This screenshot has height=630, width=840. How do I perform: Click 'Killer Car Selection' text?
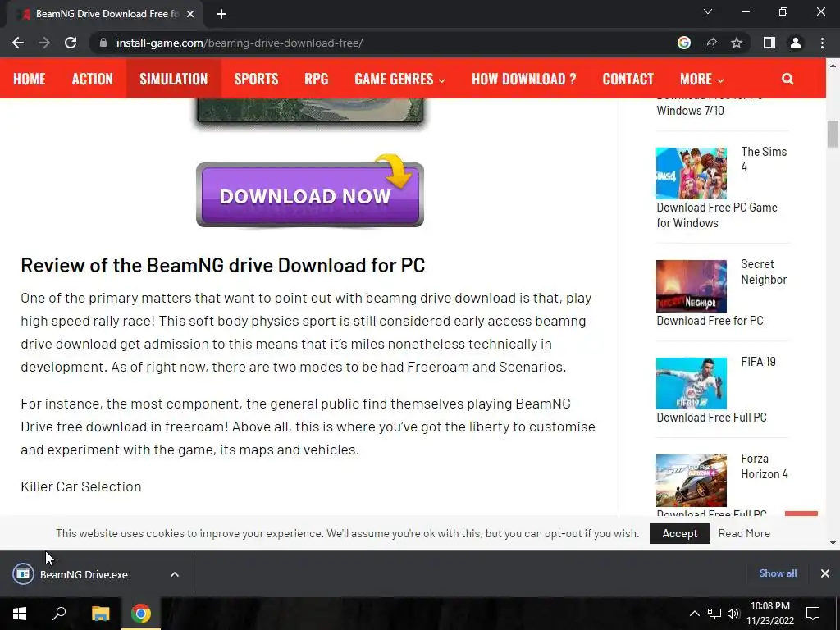click(x=81, y=486)
